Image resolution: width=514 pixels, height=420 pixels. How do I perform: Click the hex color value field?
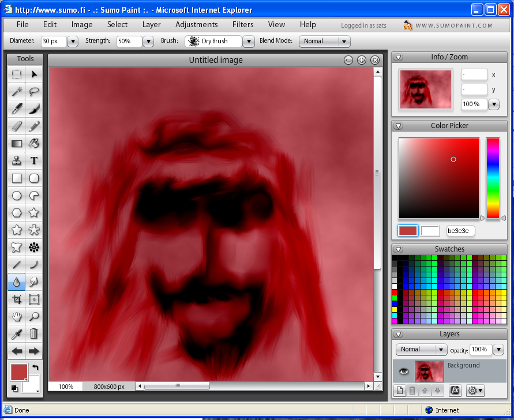point(461,231)
